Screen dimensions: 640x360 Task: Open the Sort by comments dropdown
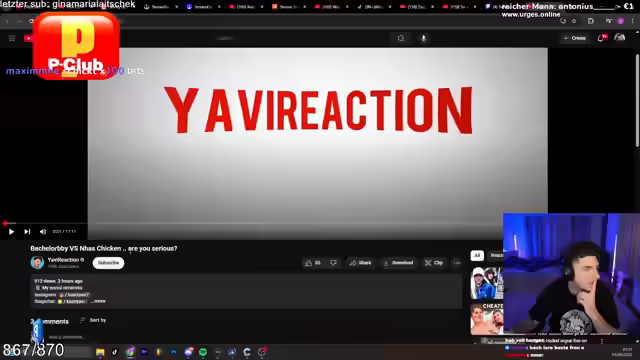(93, 320)
